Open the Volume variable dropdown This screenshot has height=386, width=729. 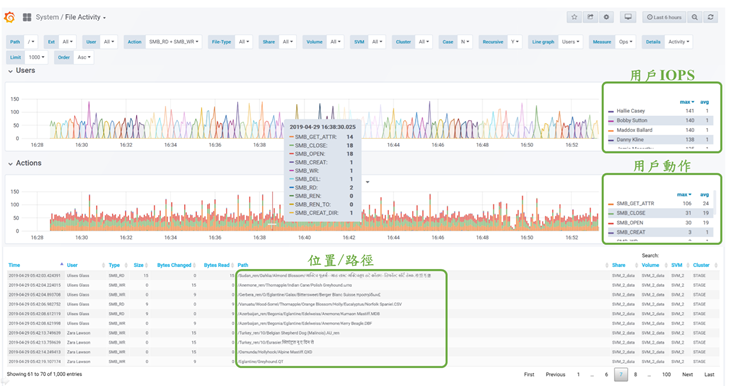(335, 42)
